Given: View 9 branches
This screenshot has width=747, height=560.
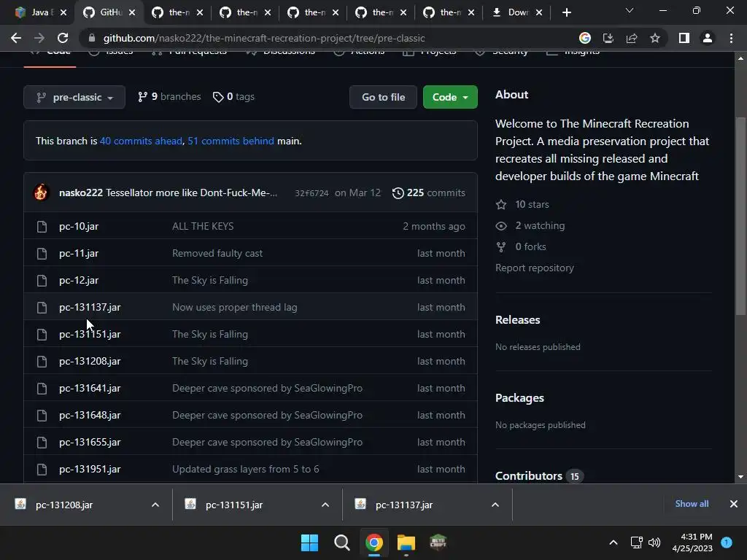Looking at the screenshot, I should pyautogui.click(x=169, y=97).
